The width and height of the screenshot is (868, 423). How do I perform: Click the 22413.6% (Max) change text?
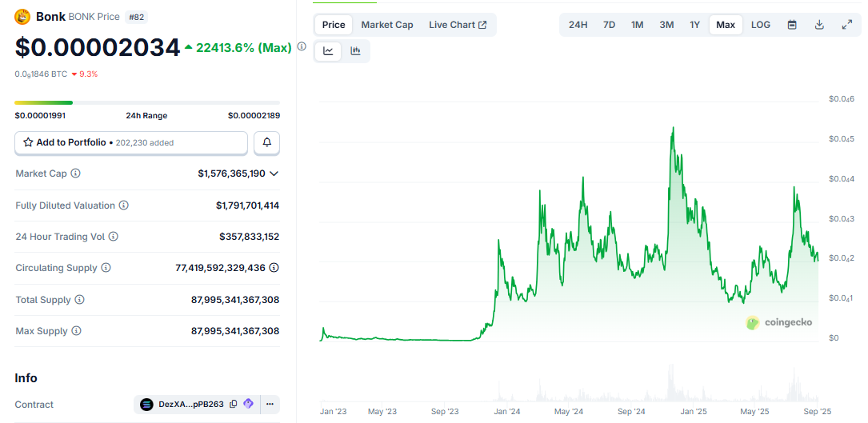[x=243, y=48]
